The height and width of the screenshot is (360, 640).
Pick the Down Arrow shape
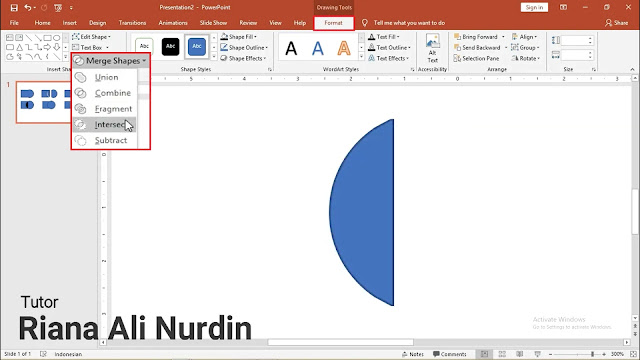tap(57, 47)
